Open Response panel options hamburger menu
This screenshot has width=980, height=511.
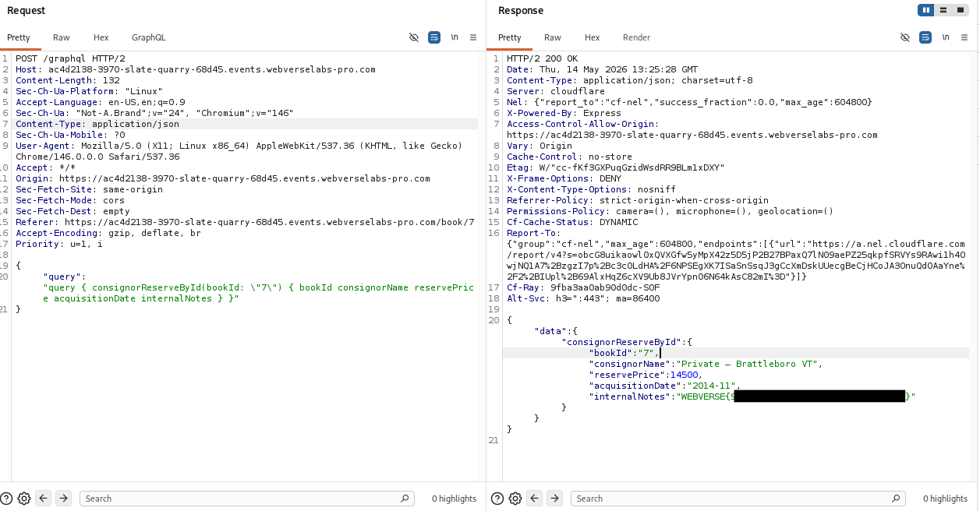tap(964, 37)
